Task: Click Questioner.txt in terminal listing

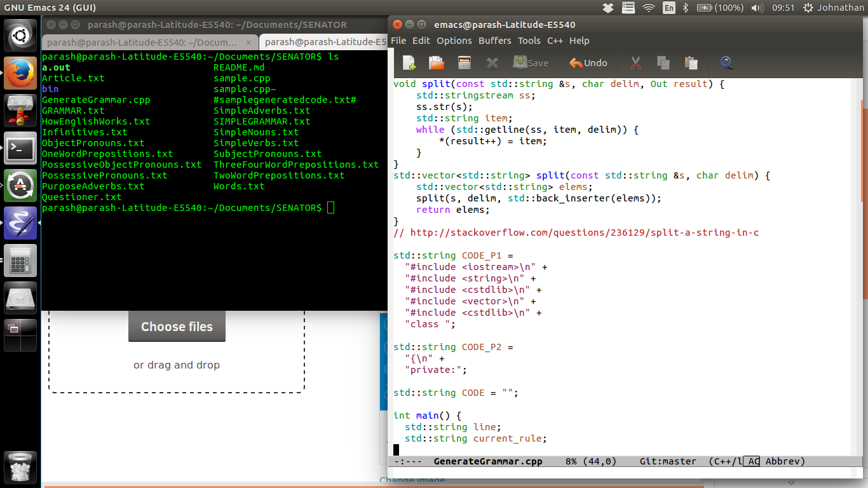Action: coord(81,197)
